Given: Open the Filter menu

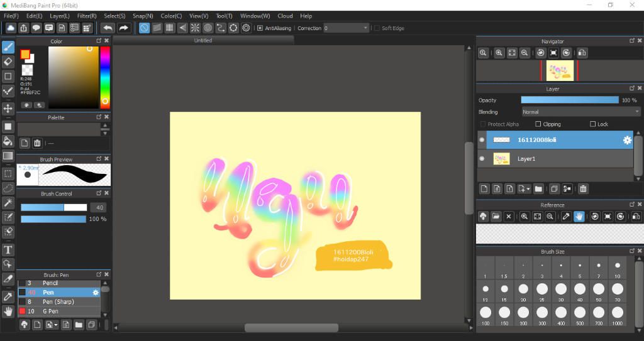Looking at the screenshot, I should 87,16.
